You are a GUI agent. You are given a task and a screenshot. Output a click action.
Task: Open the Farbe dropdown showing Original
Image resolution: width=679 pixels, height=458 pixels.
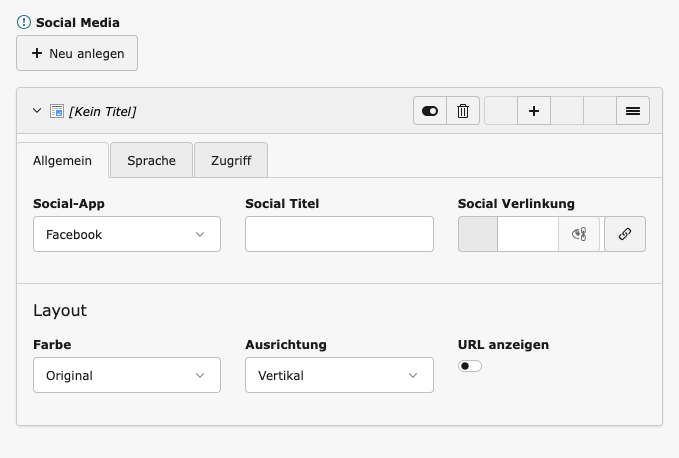click(x=126, y=375)
